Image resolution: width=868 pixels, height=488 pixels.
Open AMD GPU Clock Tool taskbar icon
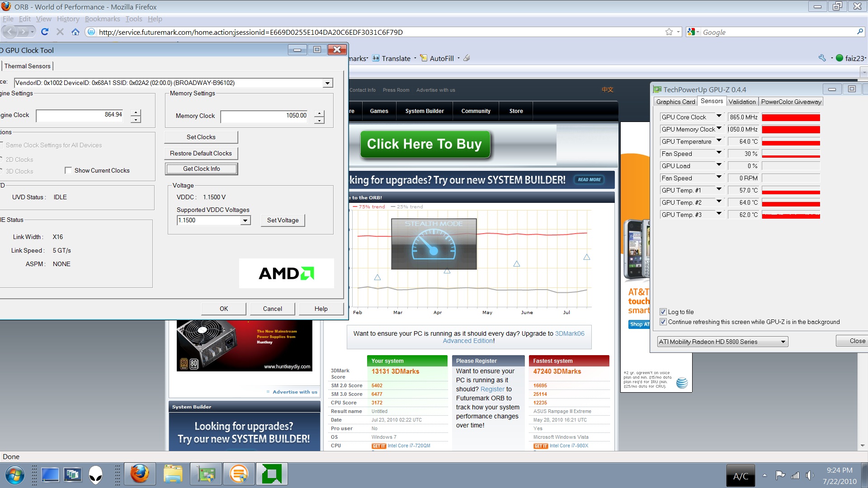pos(272,474)
